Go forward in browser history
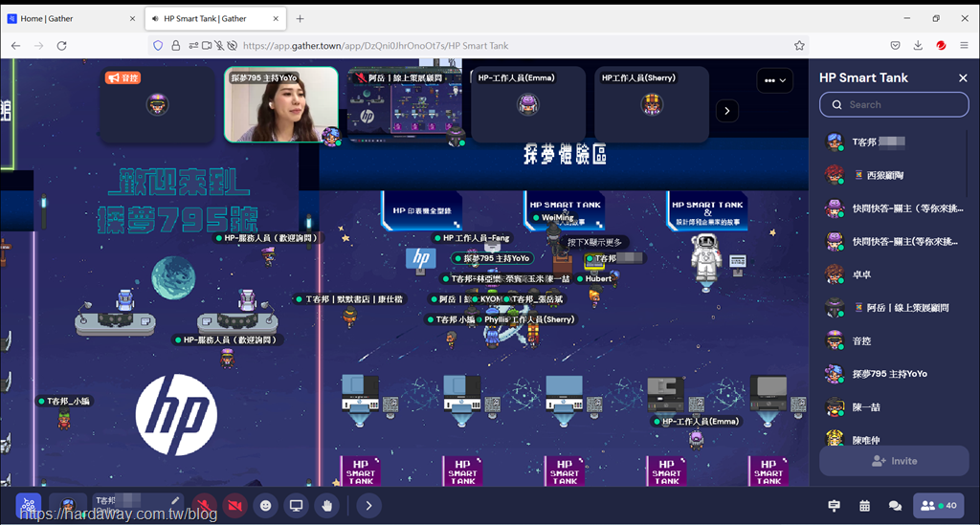Viewport: 980px width, 525px height. point(38,46)
